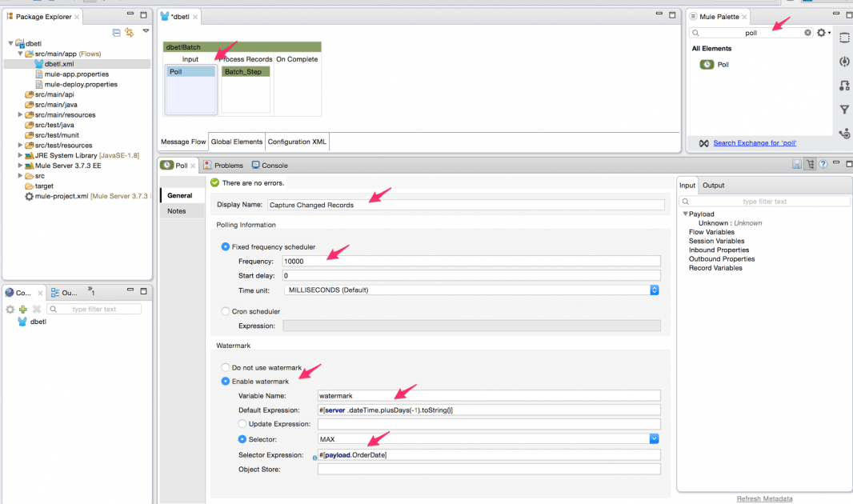The image size is (853, 504).
Task: Click the Filter category icon on palette sidebar
Action: tap(843, 109)
